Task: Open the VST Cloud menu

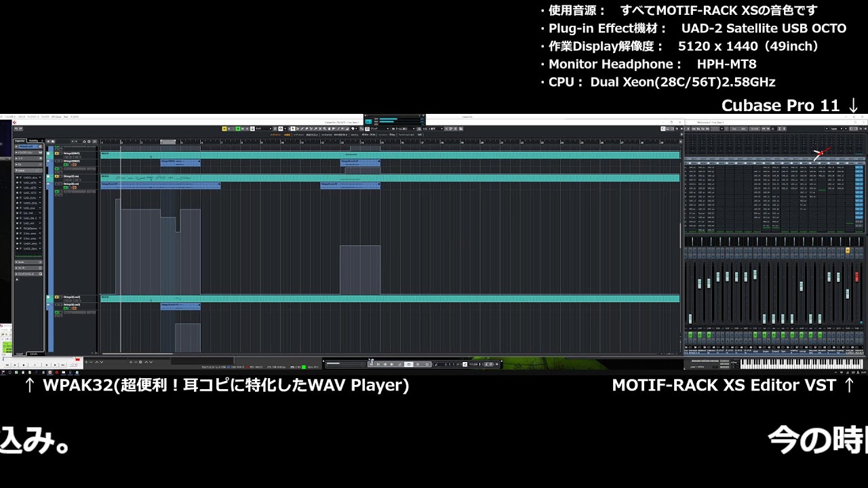Action: [x=56, y=117]
